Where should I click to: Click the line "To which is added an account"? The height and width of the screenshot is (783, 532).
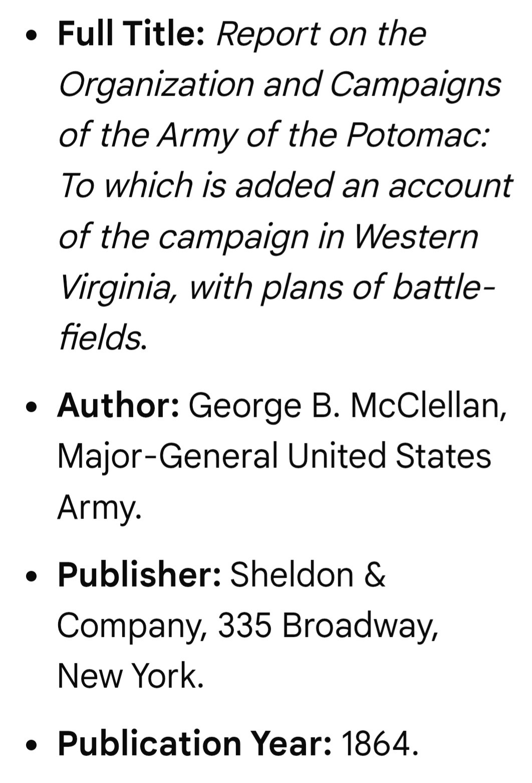[x=286, y=185]
